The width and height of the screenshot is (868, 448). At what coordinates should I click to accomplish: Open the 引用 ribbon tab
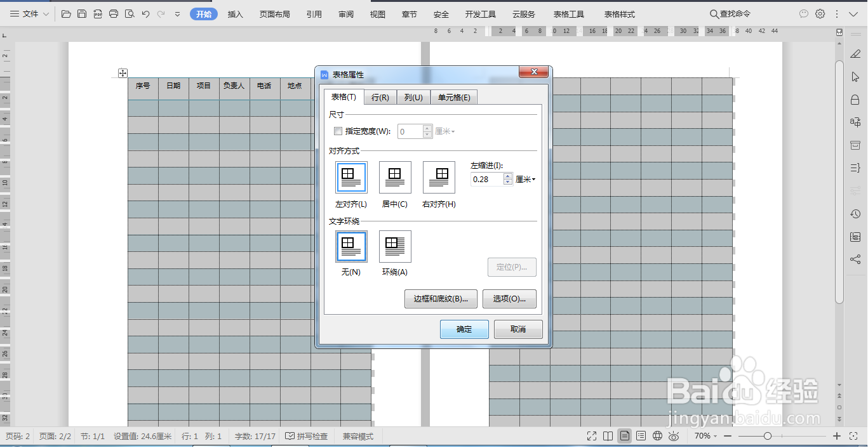tap(314, 14)
